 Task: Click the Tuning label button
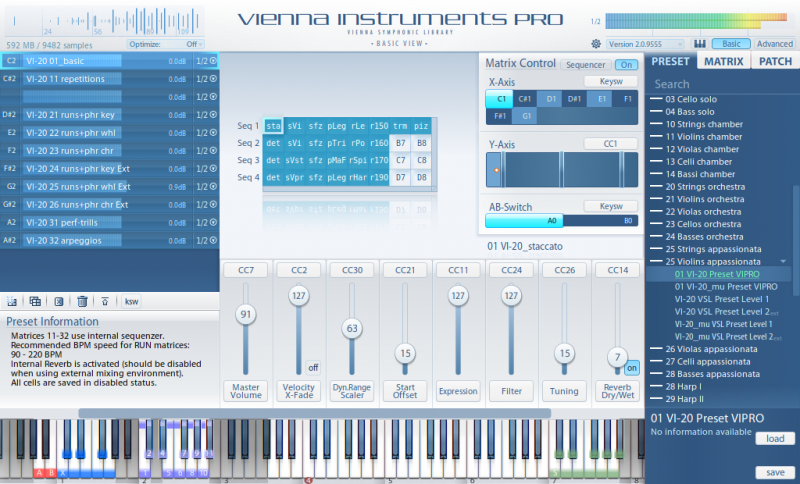pyautogui.click(x=564, y=391)
